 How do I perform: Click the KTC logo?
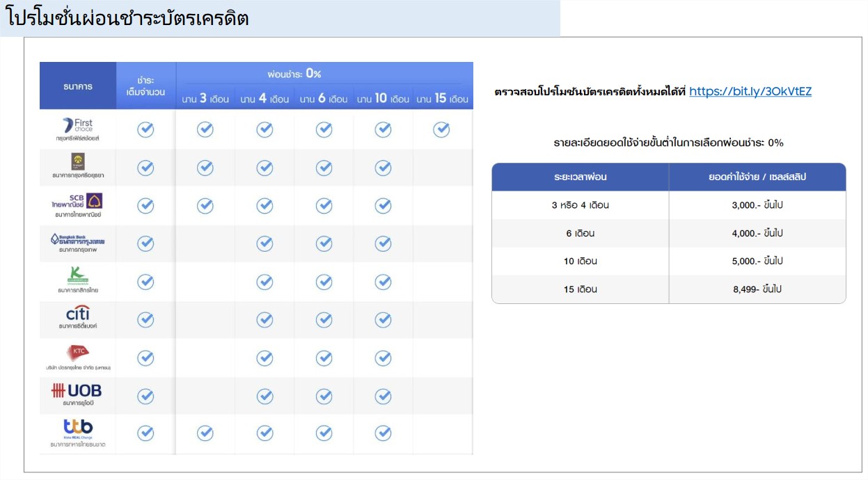coord(77,352)
